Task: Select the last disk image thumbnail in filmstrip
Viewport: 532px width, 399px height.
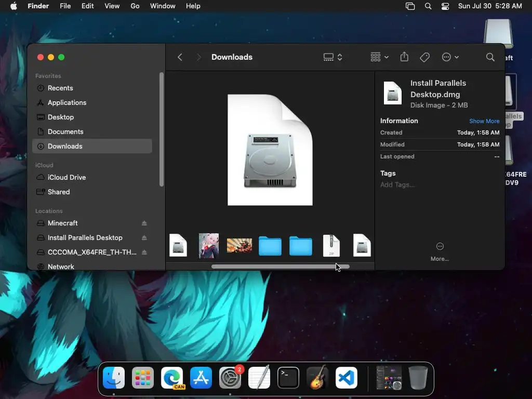Action: coord(362,245)
